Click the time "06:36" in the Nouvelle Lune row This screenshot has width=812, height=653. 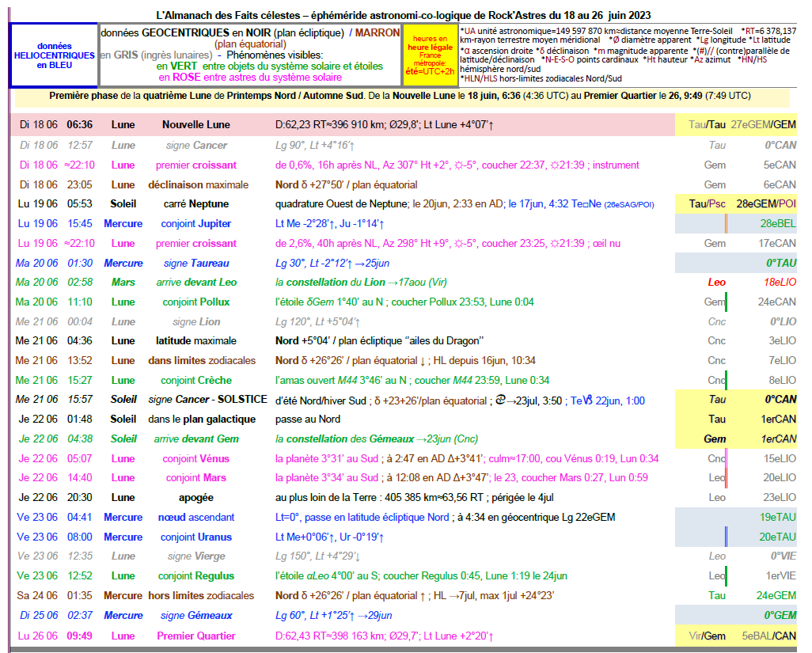[x=80, y=125]
